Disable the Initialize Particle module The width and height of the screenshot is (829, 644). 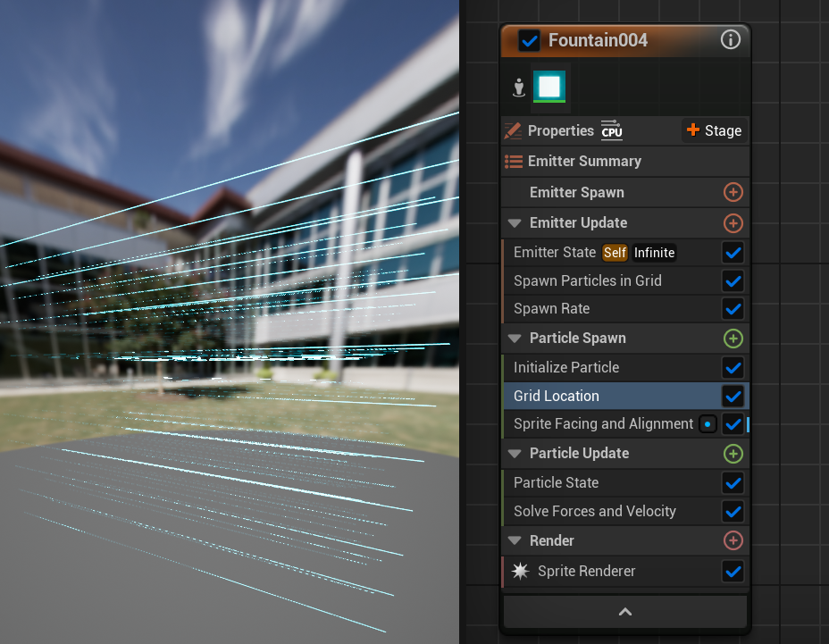pyautogui.click(x=733, y=367)
